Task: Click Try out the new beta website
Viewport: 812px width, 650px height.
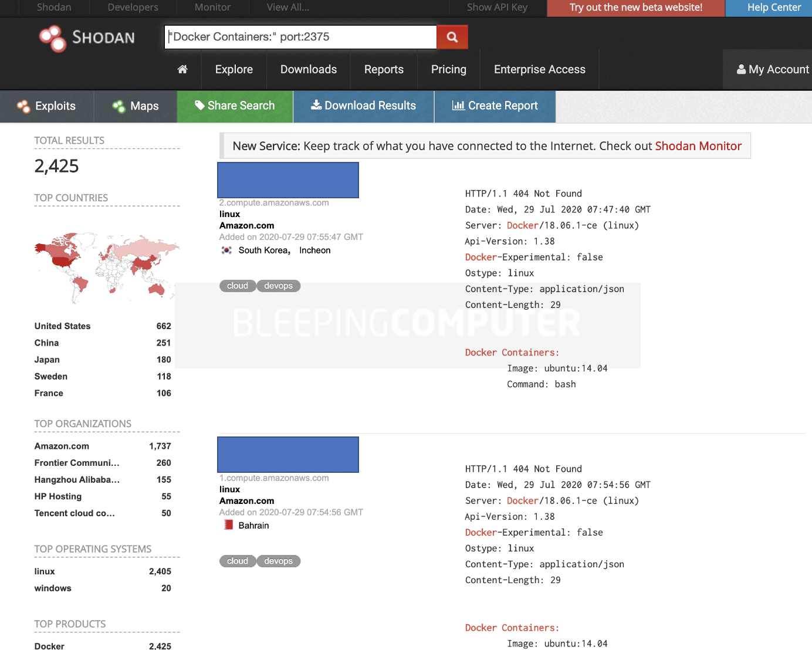Action: 636,8
